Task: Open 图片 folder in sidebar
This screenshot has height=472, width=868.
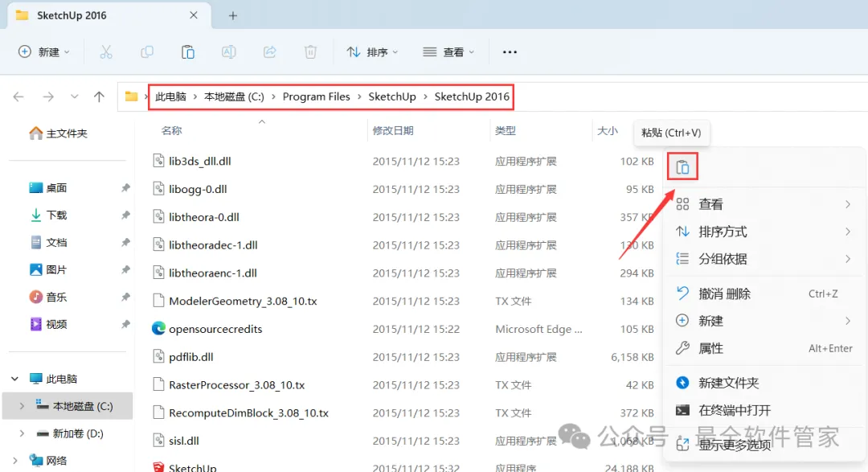Action: tap(48, 269)
